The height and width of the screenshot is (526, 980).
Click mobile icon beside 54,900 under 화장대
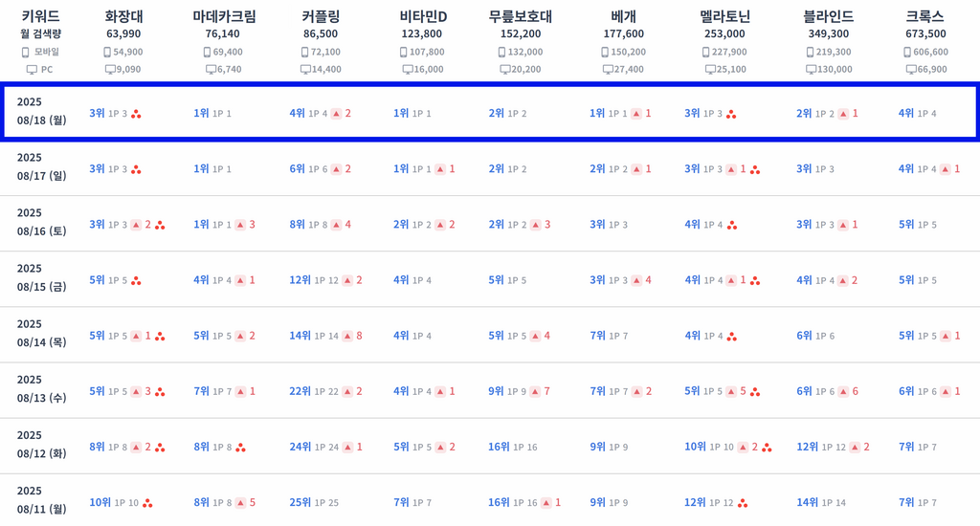[x=107, y=52]
